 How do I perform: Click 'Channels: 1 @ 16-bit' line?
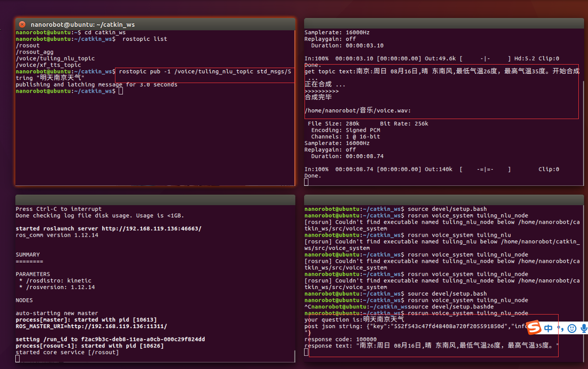click(x=345, y=137)
